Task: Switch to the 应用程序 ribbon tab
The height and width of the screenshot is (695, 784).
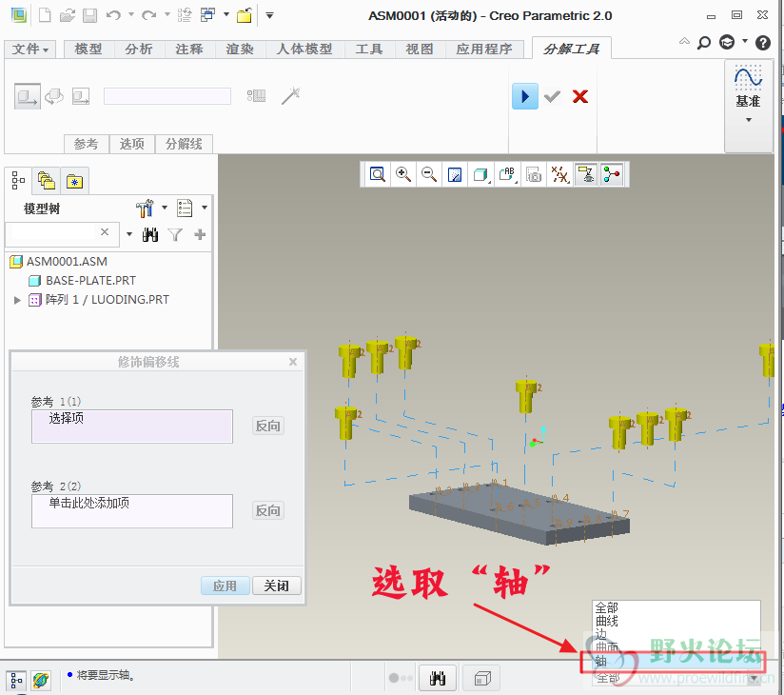Action: click(x=484, y=50)
